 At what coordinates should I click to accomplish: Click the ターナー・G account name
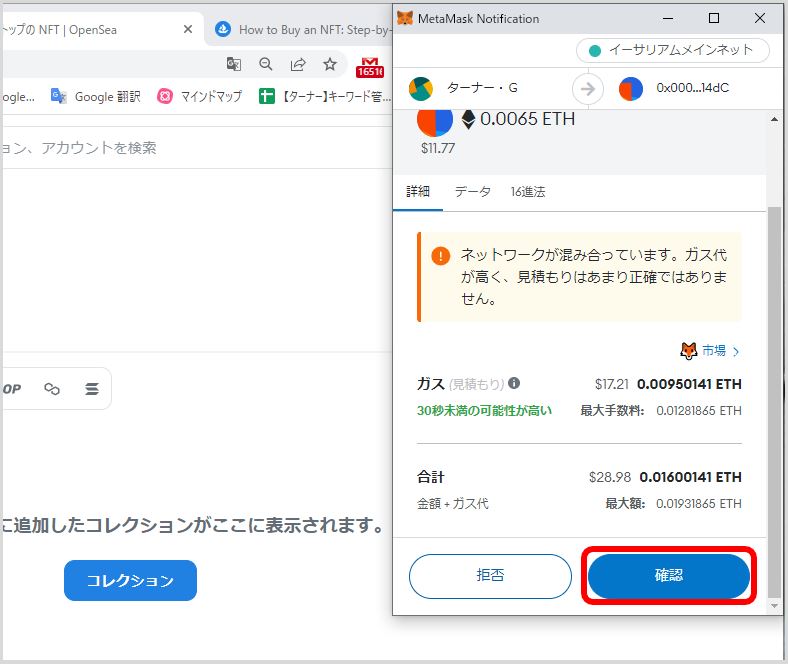click(482, 88)
